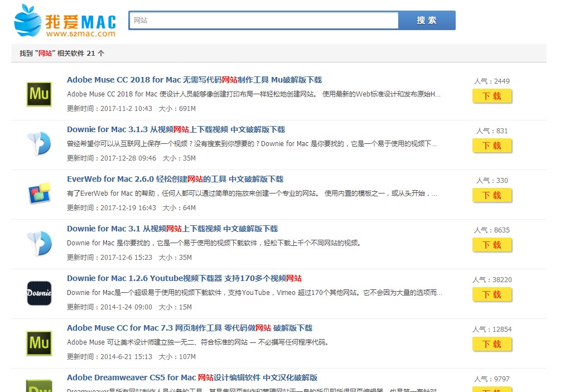Screen dimensions: 565x392
Task: Click the 人气：330 popularity text
Action: pos(492,181)
